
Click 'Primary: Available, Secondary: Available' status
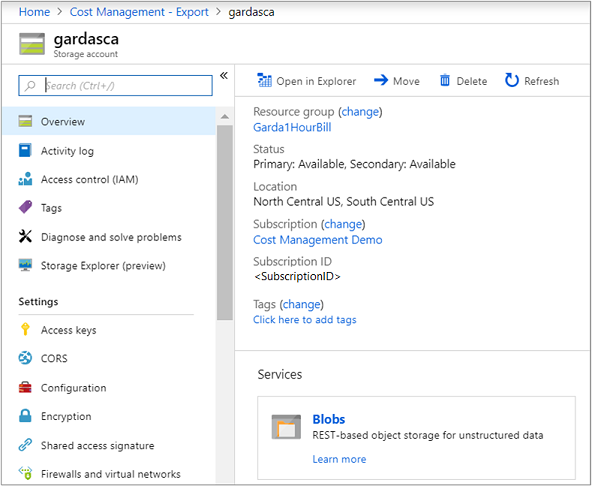click(x=354, y=164)
